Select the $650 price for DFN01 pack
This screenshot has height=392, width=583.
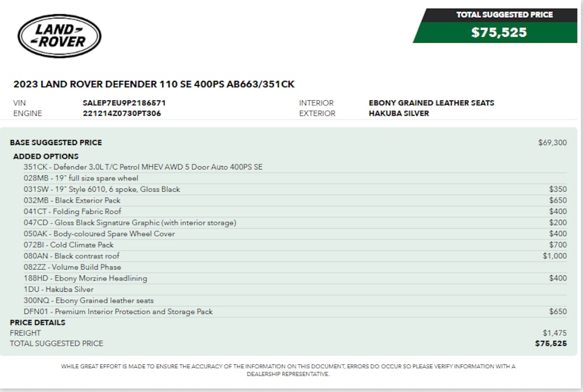pyautogui.click(x=558, y=312)
